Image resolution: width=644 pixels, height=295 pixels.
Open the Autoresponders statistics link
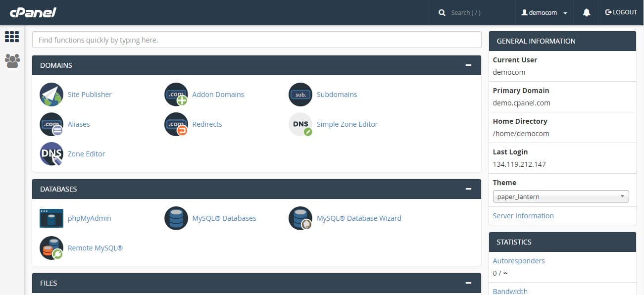519,260
